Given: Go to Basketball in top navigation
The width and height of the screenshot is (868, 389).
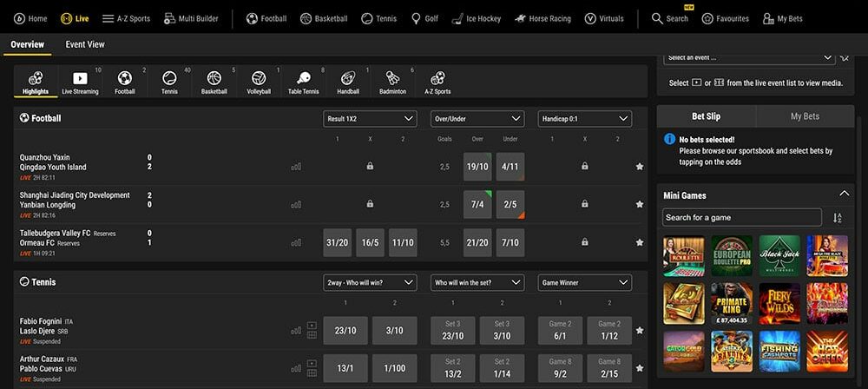Looking at the screenshot, I should click(324, 18).
